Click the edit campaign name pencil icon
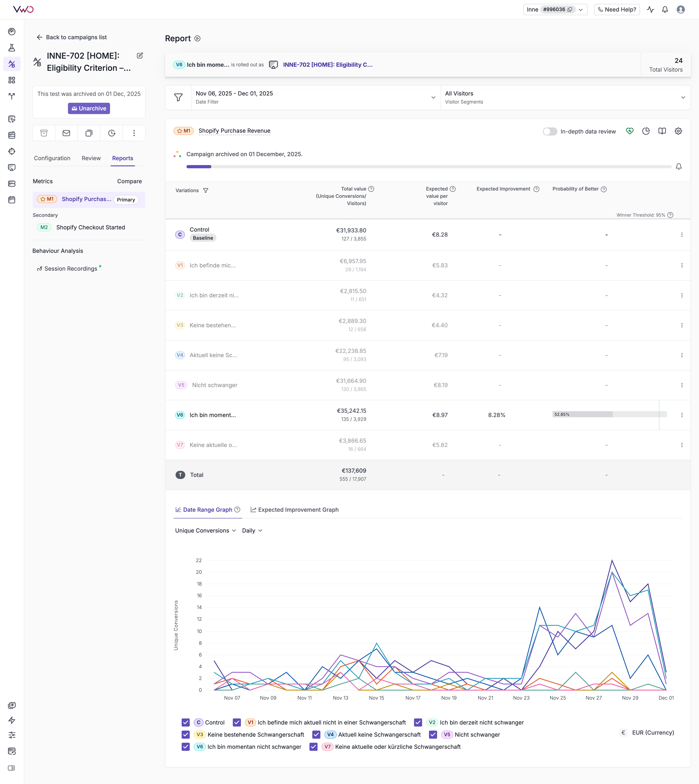 coord(140,56)
